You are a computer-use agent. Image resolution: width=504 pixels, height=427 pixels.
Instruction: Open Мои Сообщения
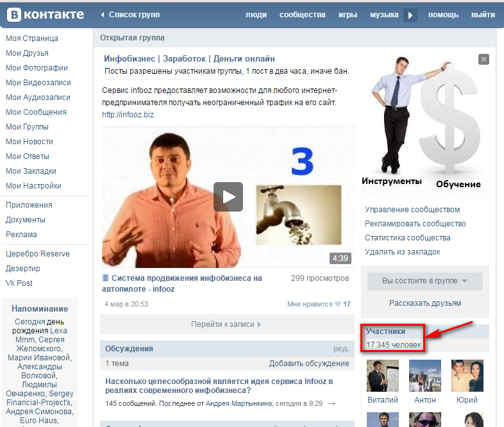pos(36,112)
